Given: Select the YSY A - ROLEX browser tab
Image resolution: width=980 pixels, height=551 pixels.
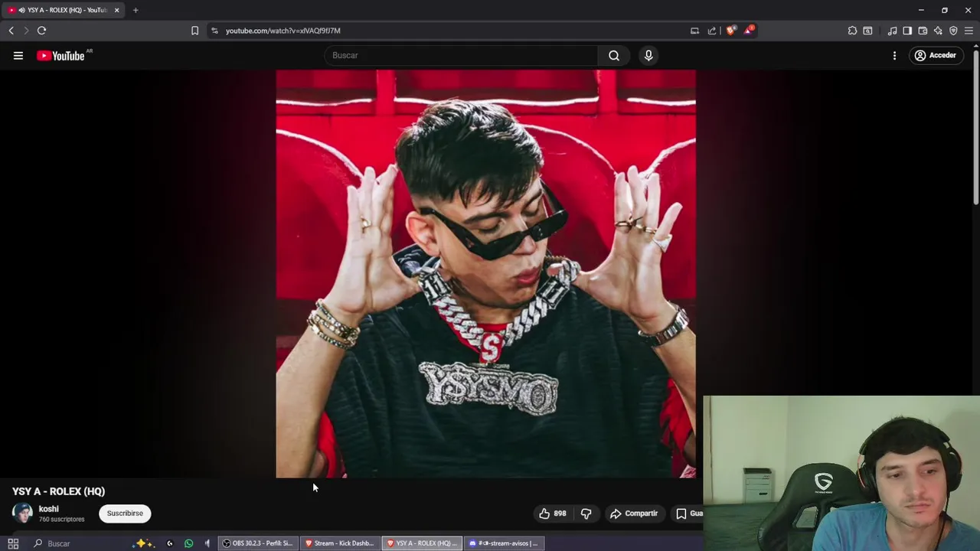Looking at the screenshot, I should point(61,10).
